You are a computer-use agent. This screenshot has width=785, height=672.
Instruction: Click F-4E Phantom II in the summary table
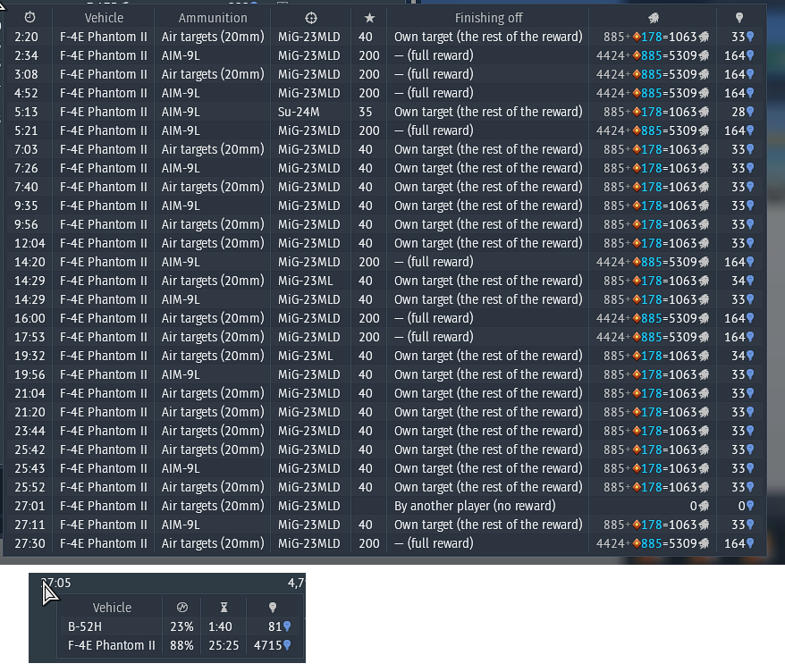click(x=111, y=645)
